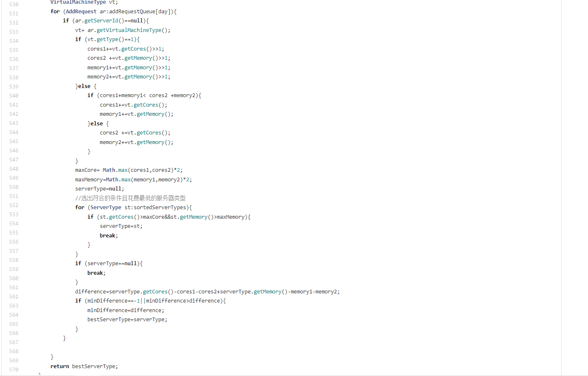Click the 'serverType=st;' line

point(121,226)
